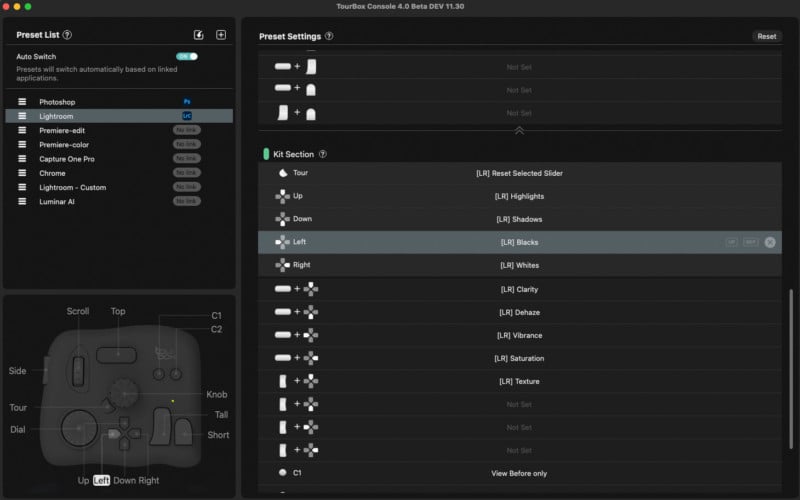Click the No link badge for Chrome

pyautogui.click(x=187, y=173)
